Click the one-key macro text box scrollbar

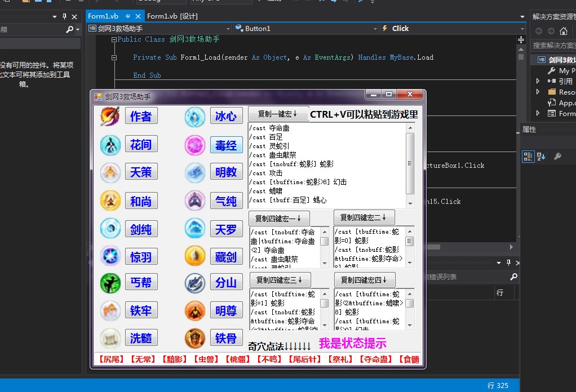410,164
